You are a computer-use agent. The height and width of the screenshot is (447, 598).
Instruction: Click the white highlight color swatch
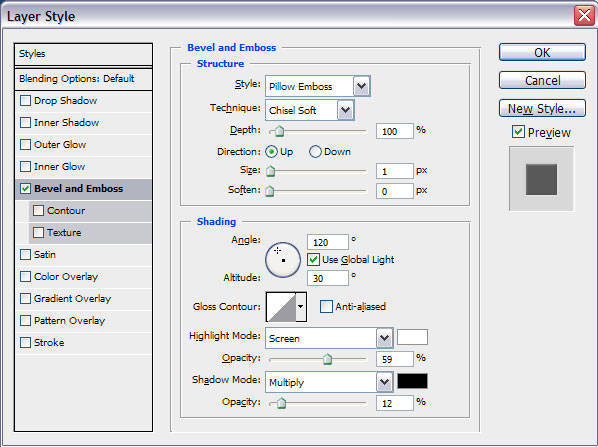click(x=412, y=337)
